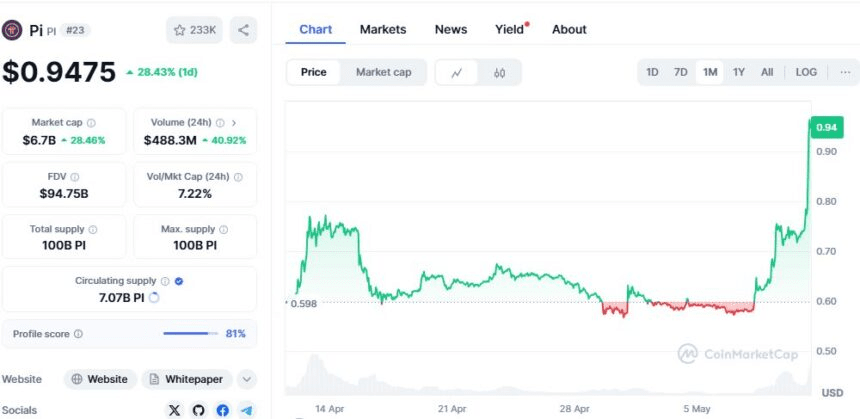Open chart more options ellipsis menu
860x419 pixels.
pos(845,72)
